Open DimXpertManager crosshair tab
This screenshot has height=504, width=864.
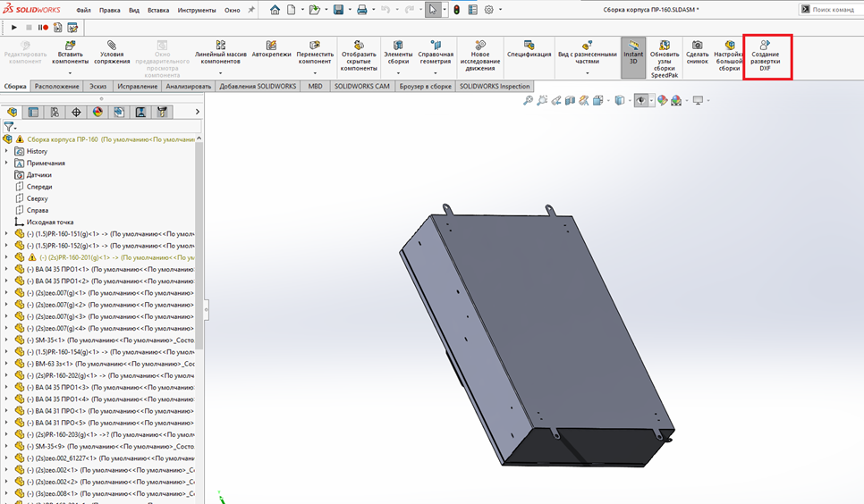(x=76, y=113)
